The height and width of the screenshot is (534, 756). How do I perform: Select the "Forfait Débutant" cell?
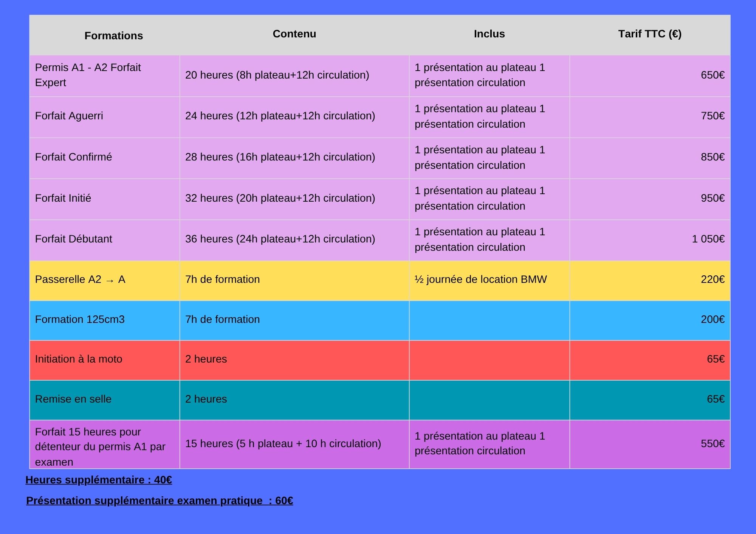click(x=105, y=240)
